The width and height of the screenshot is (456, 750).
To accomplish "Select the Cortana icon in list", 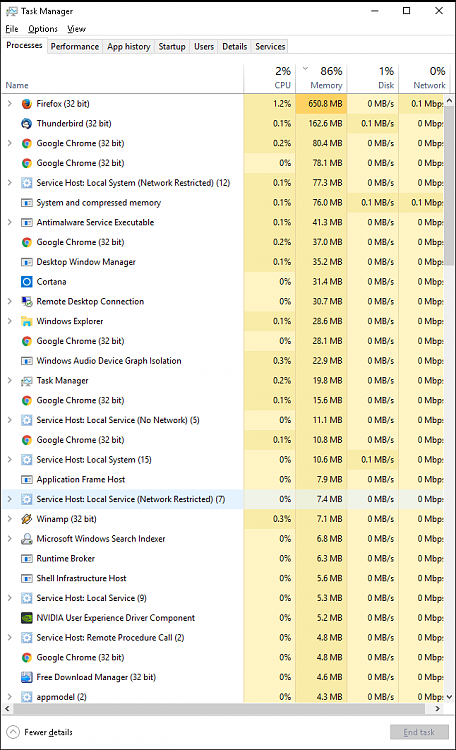I will coord(27,282).
